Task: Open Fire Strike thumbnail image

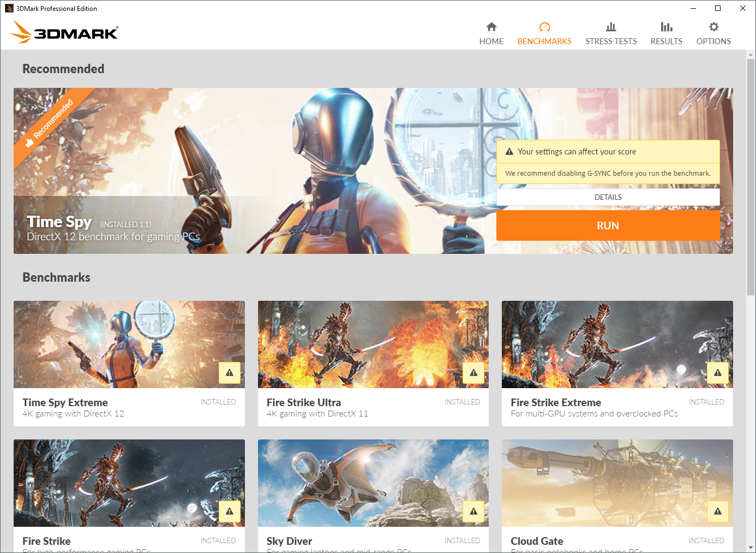Action: pos(129,483)
